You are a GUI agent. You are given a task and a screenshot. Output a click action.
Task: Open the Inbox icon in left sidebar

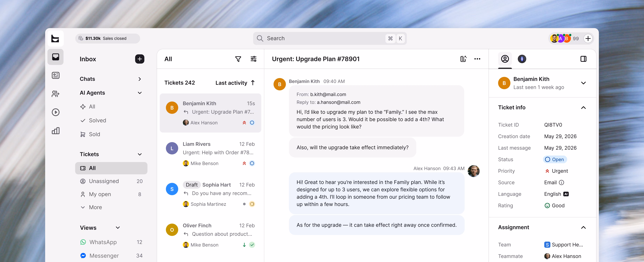pos(55,57)
